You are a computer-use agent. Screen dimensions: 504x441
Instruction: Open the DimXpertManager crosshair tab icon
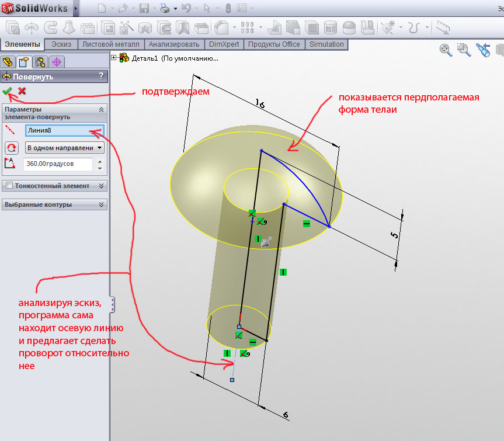click(56, 62)
